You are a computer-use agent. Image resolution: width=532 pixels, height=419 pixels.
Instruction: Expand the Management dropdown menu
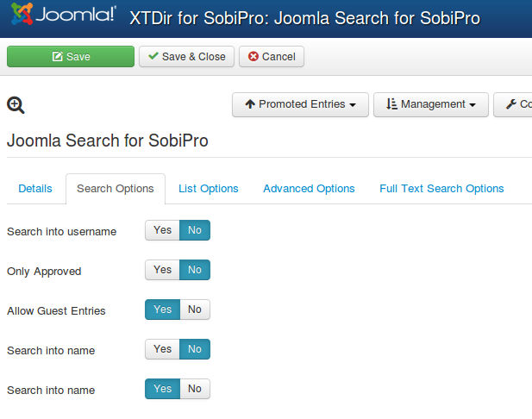pyautogui.click(x=431, y=104)
